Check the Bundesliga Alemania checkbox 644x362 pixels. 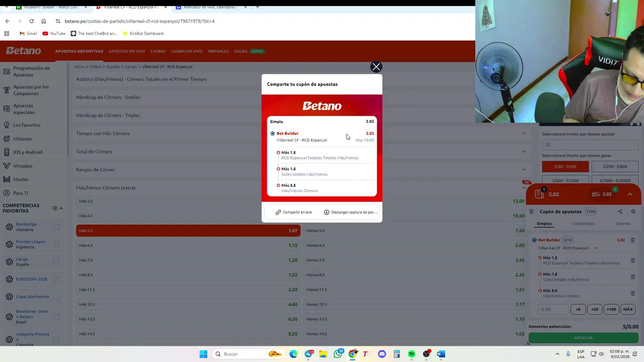click(x=56, y=227)
